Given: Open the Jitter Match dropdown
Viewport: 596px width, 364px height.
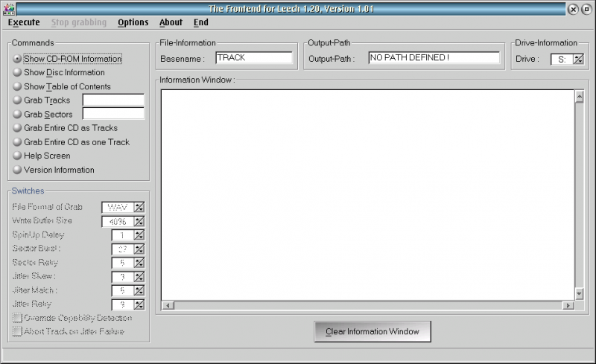Looking at the screenshot, I should pos(139,290).
